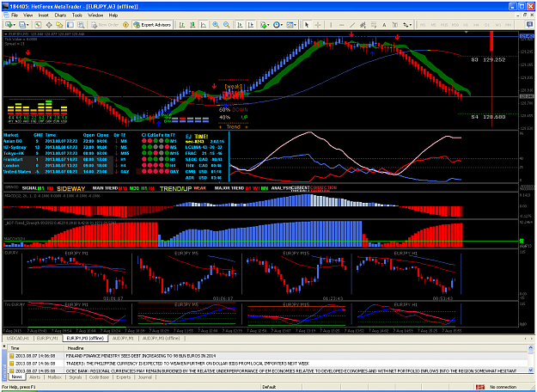Zoom out on chart magnifier icon
Image resolution: width=537 pixels, height=392 pixels.
click(226, 25)
